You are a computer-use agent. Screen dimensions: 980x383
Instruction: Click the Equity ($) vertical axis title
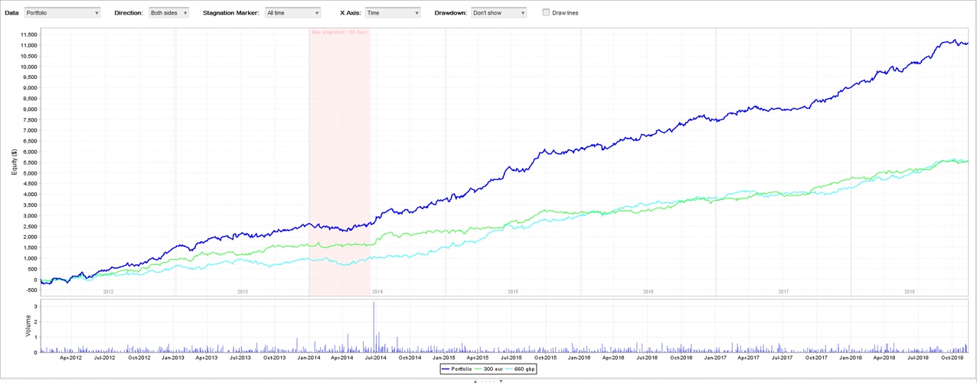click(x=14, y=160)
